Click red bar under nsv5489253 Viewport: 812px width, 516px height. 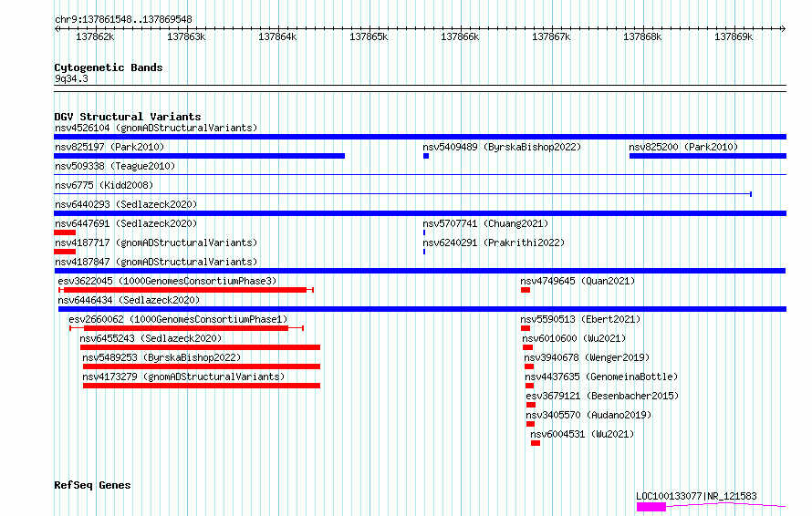tap(202, 366)
